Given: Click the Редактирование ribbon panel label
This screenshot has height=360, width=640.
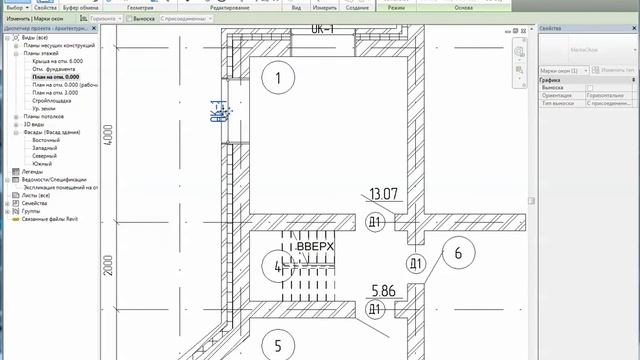Looking at the screenshot, I should coord(229,7).
